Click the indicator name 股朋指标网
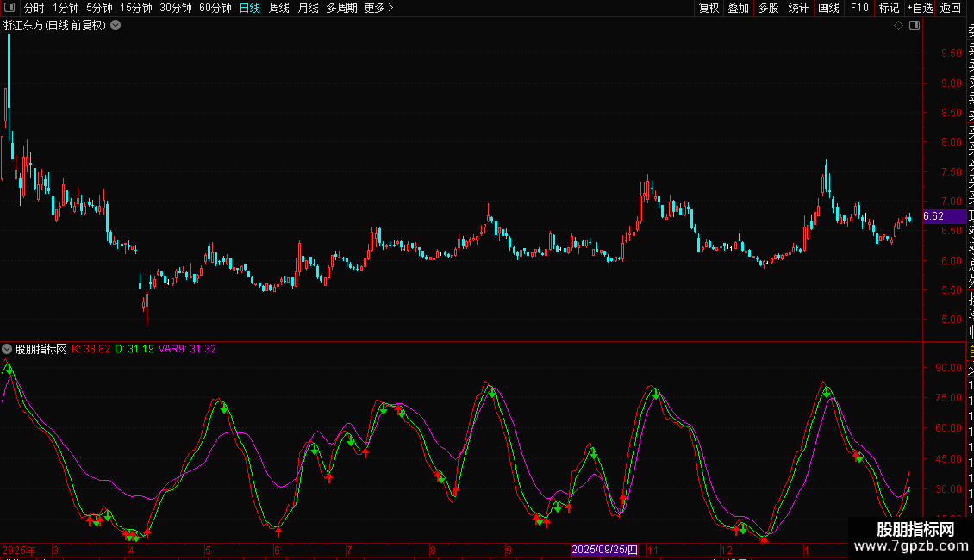974x560 pixels. tap(41, 349)
